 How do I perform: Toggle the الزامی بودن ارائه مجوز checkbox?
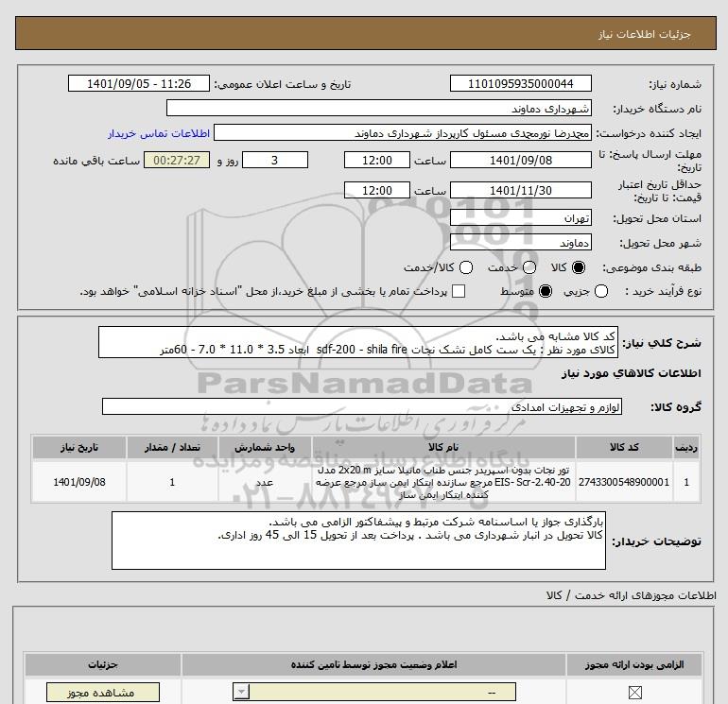tap(634, 693)
